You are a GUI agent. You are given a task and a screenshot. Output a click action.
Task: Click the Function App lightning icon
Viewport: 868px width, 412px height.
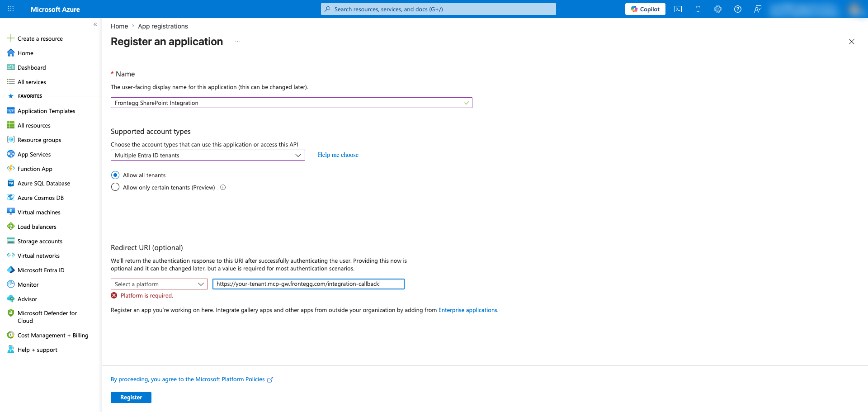[11, 169]
